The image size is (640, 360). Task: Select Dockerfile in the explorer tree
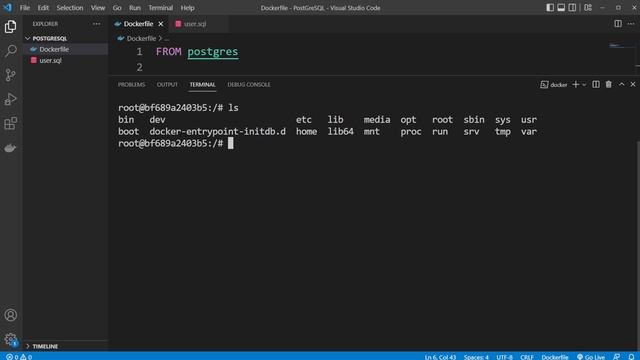click(x=65, y=49)
